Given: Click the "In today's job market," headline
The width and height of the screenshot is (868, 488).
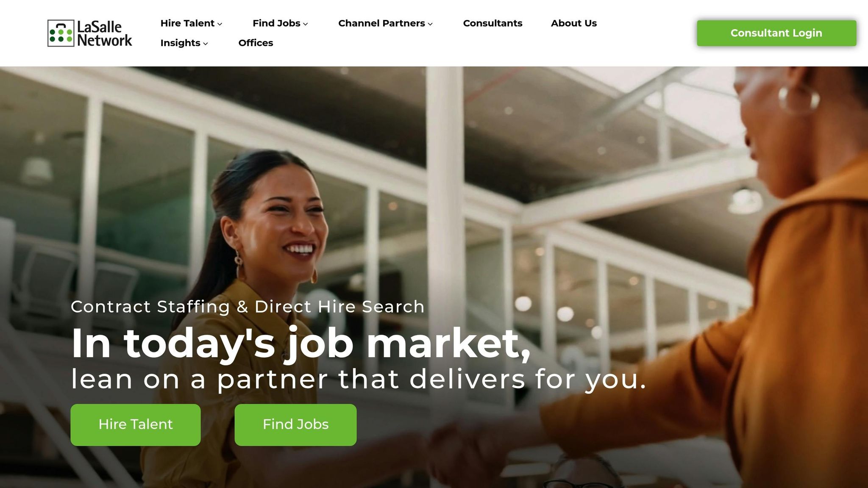Looking at the screenshot, I should point(300,344).
